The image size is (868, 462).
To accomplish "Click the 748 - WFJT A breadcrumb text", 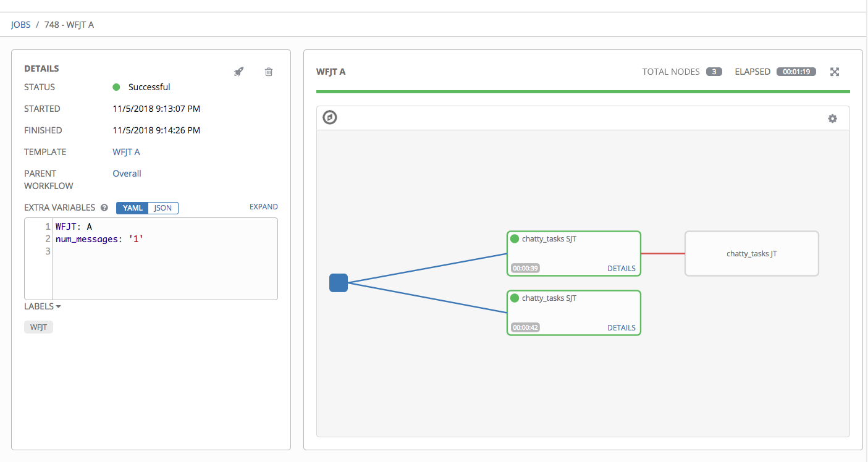I will (69, 25).
